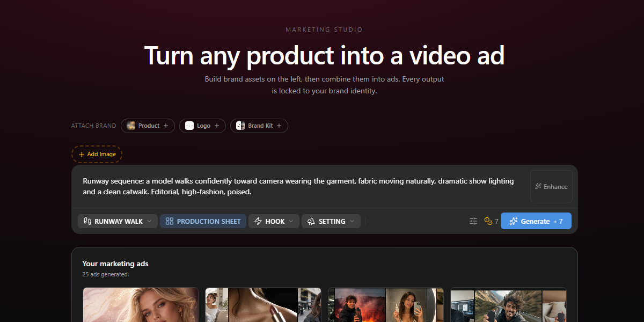Screen dimensions: 644x322
Task: Open the lipstick ad thumbnail
Action: [x=263, y=305]
